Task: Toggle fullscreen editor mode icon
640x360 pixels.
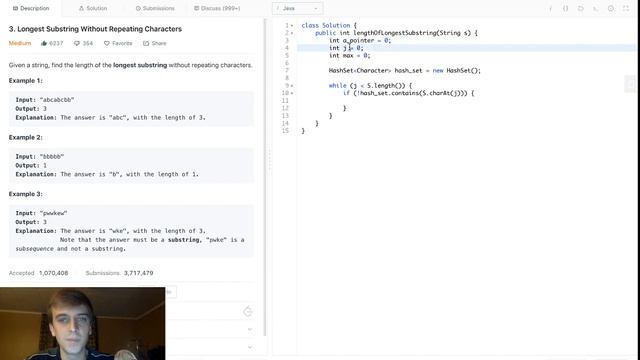Action: [626, 8]
